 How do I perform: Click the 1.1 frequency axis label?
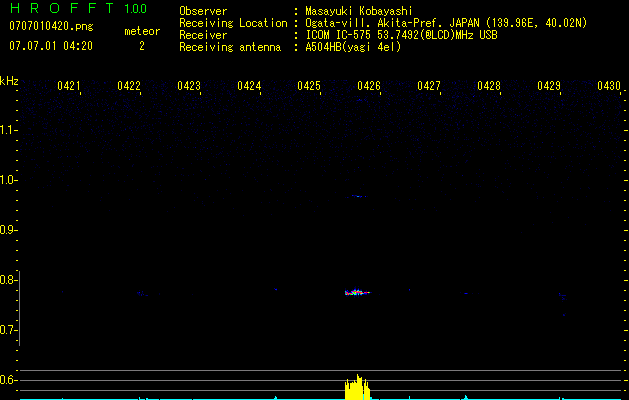coord(8,130)
